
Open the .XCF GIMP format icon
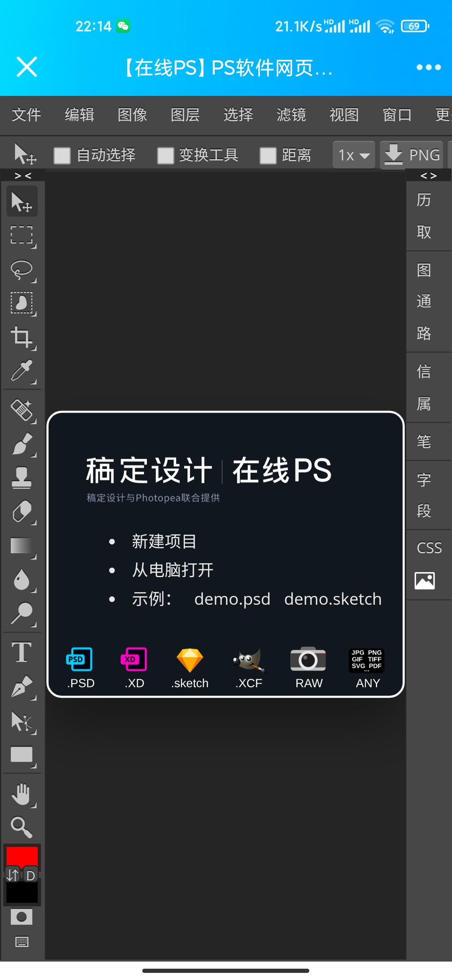[249, 668]
